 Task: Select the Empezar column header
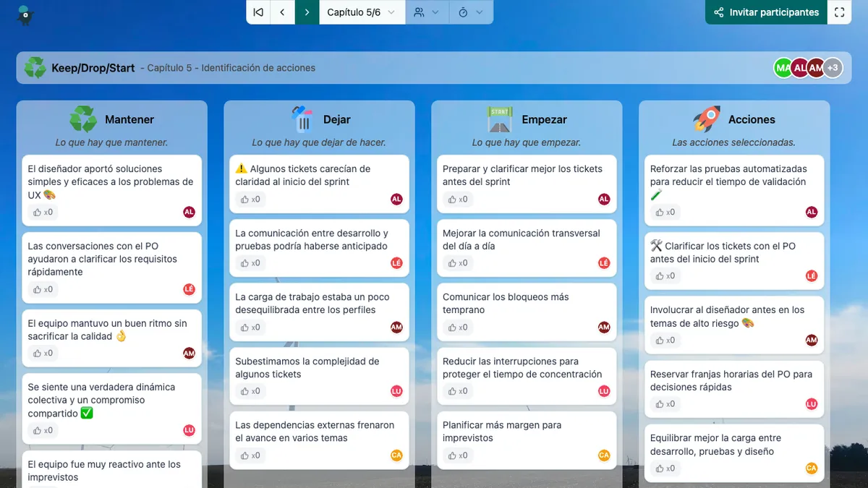(544, 120)
